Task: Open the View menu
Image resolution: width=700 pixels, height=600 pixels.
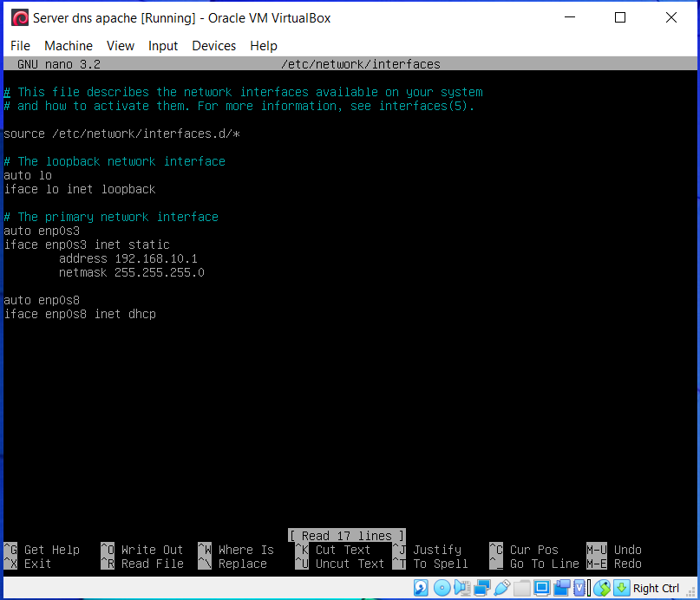Action: click(x=121, y=45)
